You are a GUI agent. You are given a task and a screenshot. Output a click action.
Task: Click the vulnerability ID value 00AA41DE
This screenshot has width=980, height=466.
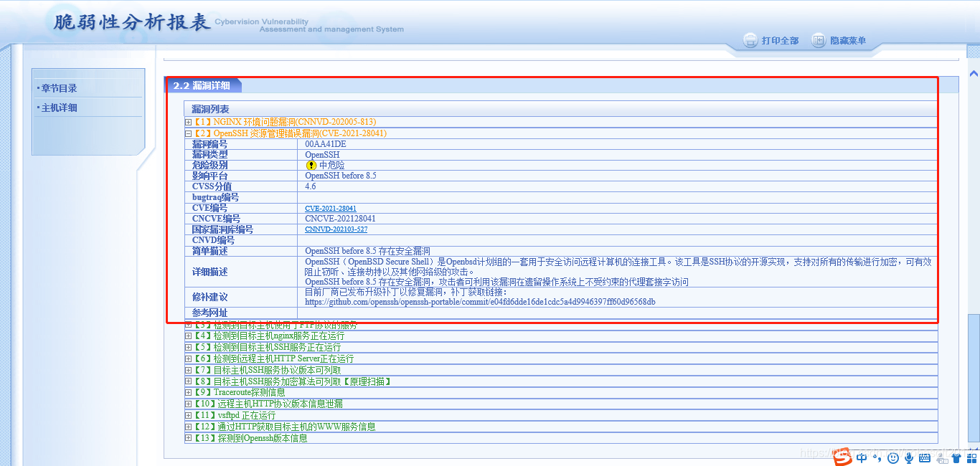325,144
